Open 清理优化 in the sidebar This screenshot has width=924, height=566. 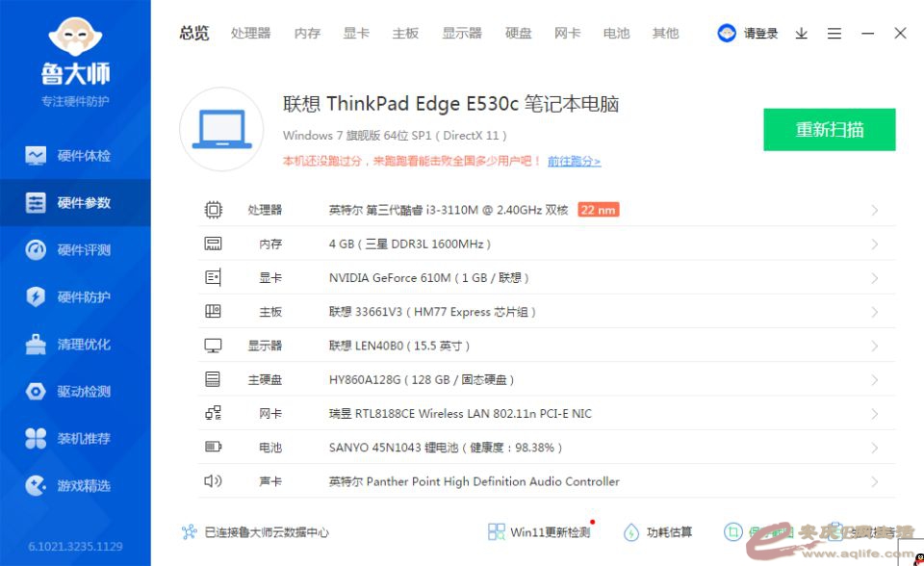(x=75, y=345)
